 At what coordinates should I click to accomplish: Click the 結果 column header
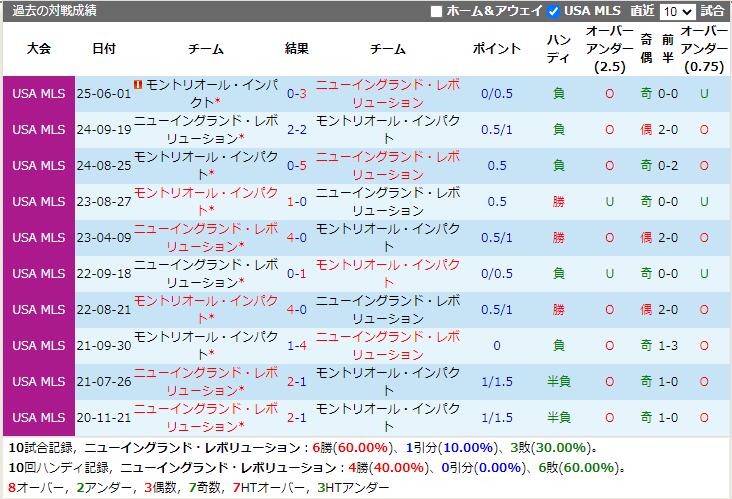tap(296, 49)
